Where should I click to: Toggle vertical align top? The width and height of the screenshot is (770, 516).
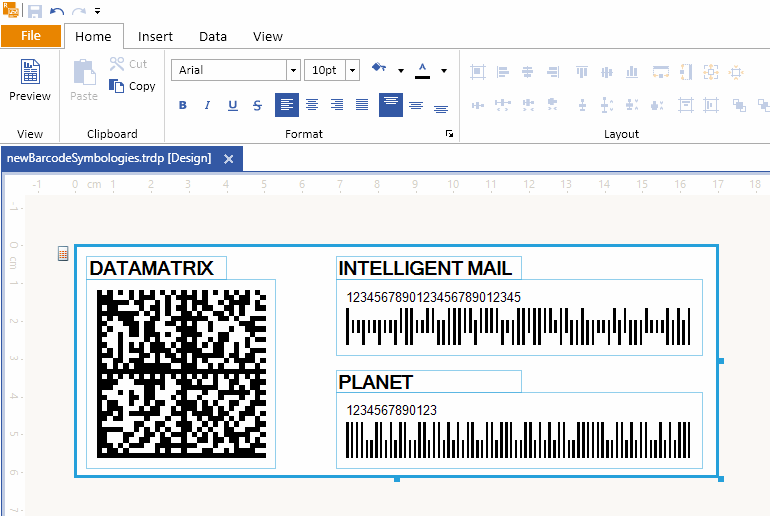(x=391, y=105)
